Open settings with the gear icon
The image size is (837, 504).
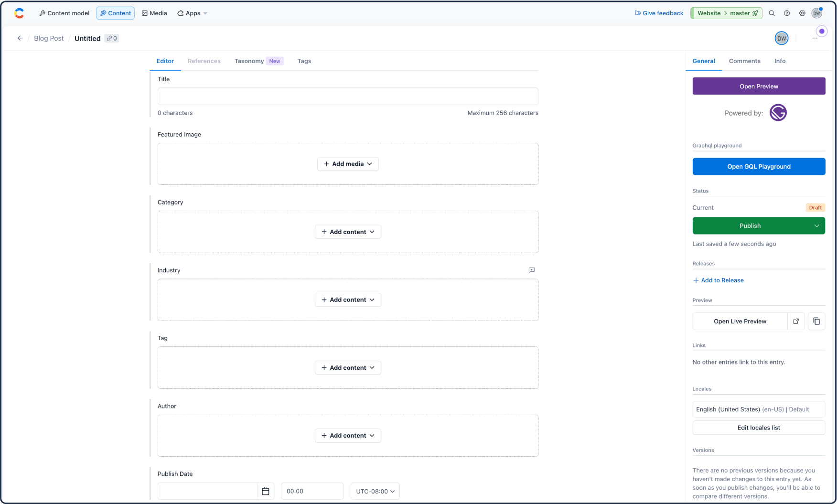pyautogui.click(x=803, y=13)
